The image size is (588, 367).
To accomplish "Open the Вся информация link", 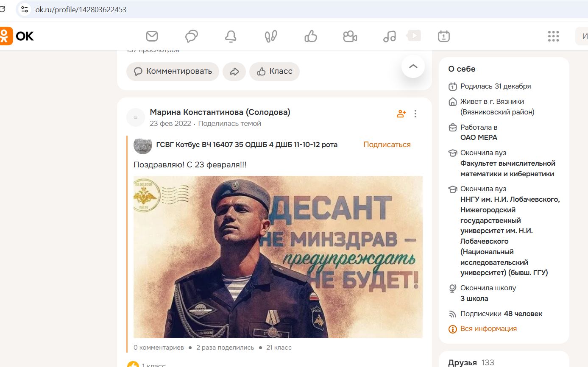I will [x=488, y=329].
